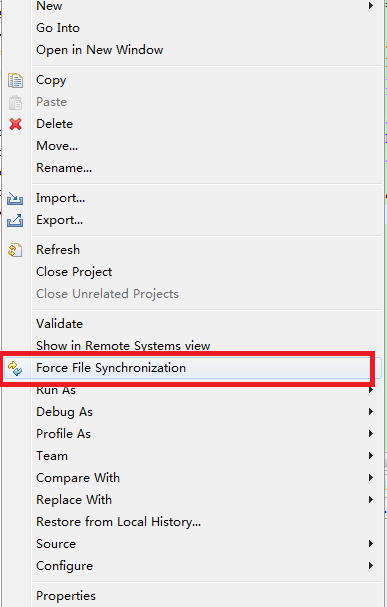Choose Open in New Window
387x607 pixels.
coord(99,50)
